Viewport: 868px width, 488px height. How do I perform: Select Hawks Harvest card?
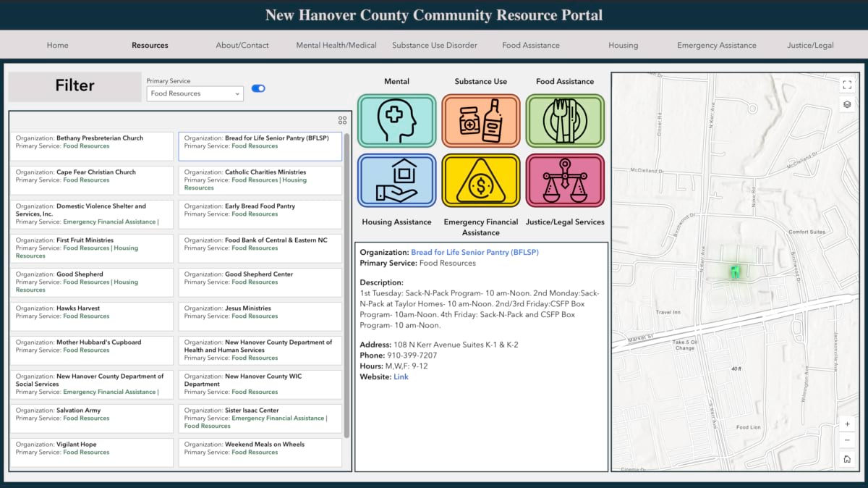[x=92, y=316]
